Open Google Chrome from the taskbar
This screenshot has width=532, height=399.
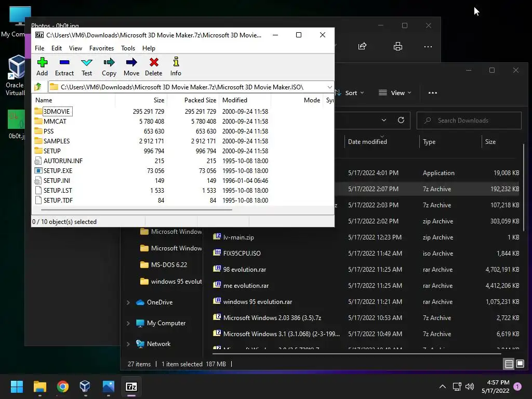click(x=63, y=387)
